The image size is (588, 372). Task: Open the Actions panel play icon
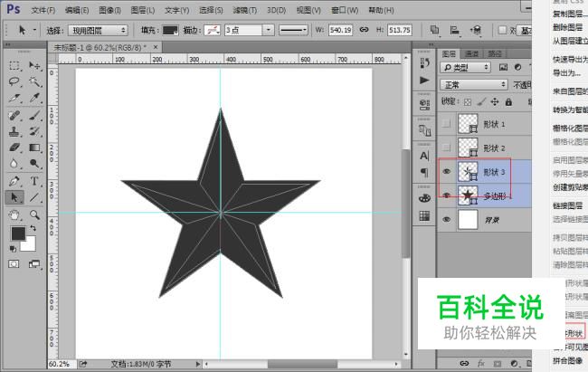tap(424, 80)
